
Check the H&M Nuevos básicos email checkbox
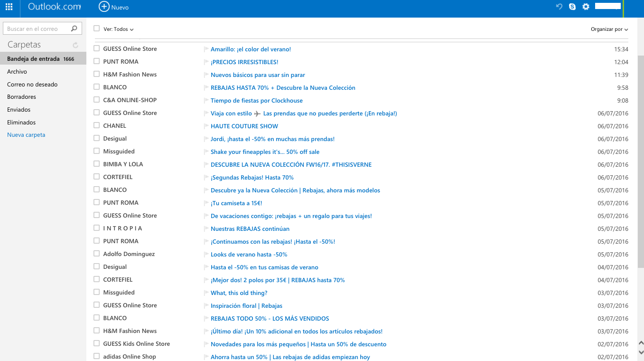(x=97, y=74)
